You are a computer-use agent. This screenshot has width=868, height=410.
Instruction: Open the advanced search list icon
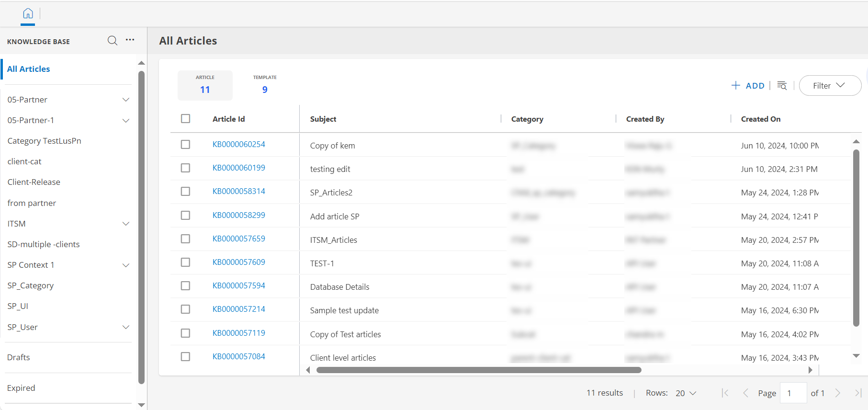[x=782, y=86]
